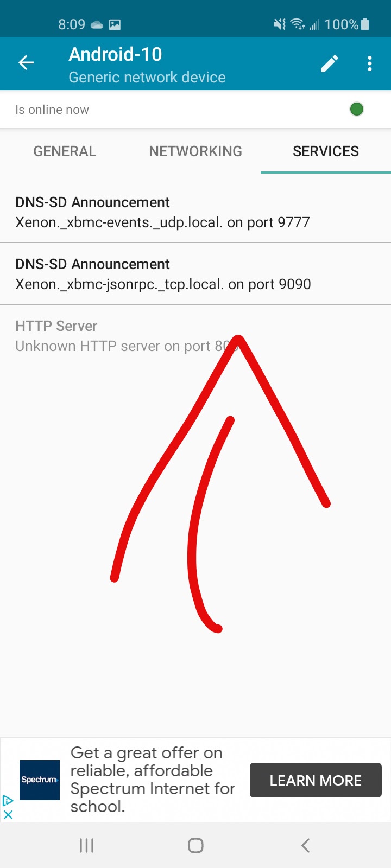Open Android recent apps navigation button
Viewport: 391px width, 868px height.
[87, 845]
